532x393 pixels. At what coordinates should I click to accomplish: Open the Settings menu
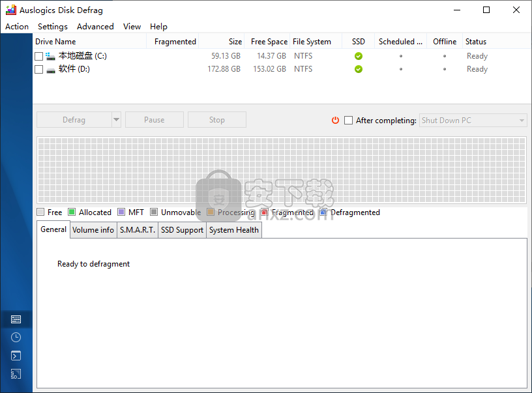[x=53, y=27]
